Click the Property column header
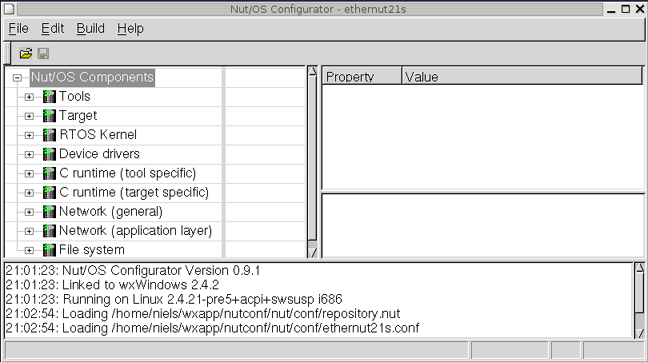The image size is (648, 362). click(x=362, y=76)
